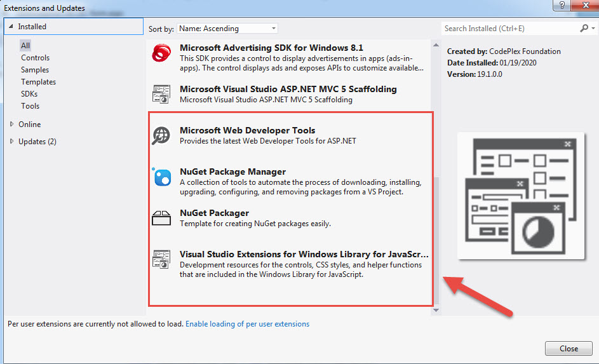Click the ASP.NET MVC 5 Scaffolding icon

pyautogui.click(x=161, y=94)
